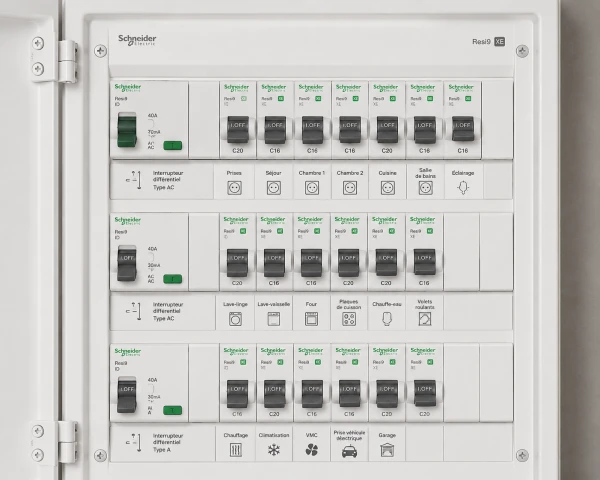Click the hob icon under Plaques de cuisson
600x480 pixels.
[x=349, y=319]
